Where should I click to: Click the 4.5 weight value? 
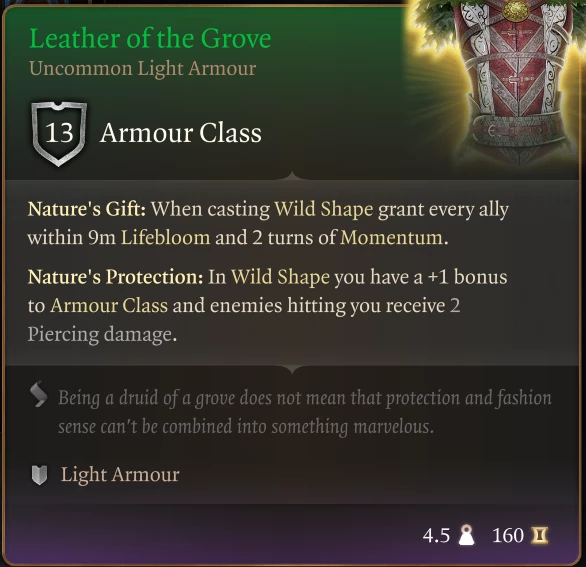coord(436,535)
